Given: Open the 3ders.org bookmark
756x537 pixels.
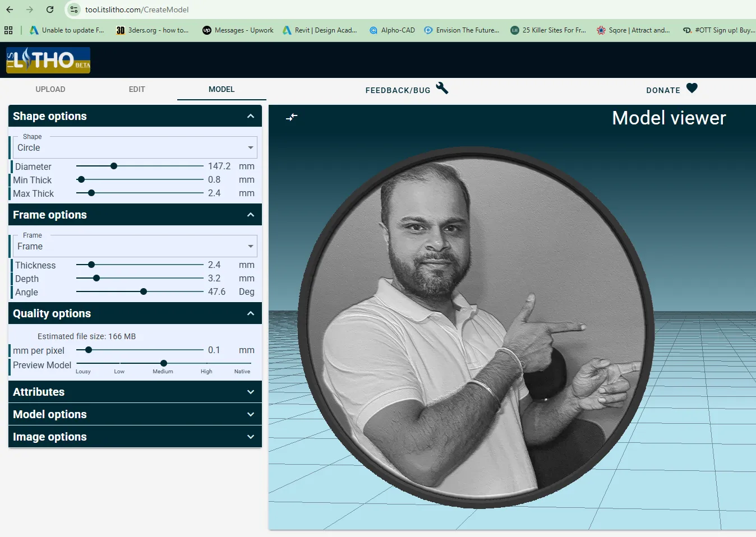Looking at the screenshot, I should (153, 30).
